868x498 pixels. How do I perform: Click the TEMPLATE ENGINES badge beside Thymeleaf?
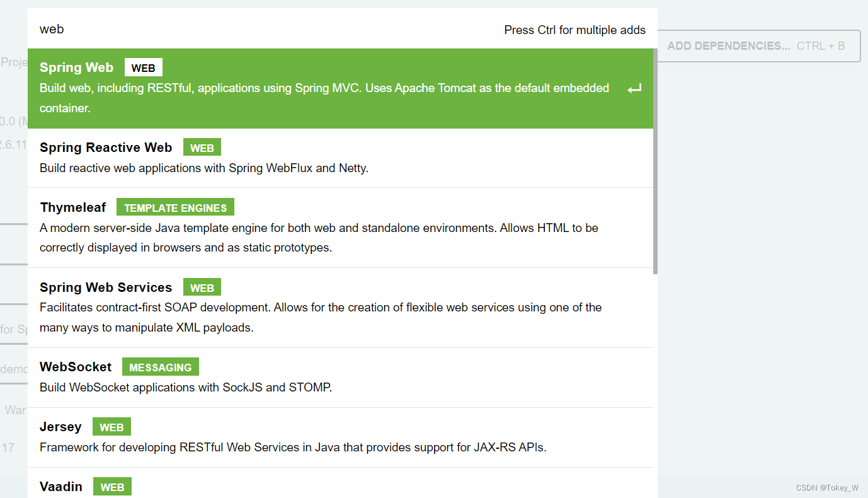coord(175,207)
